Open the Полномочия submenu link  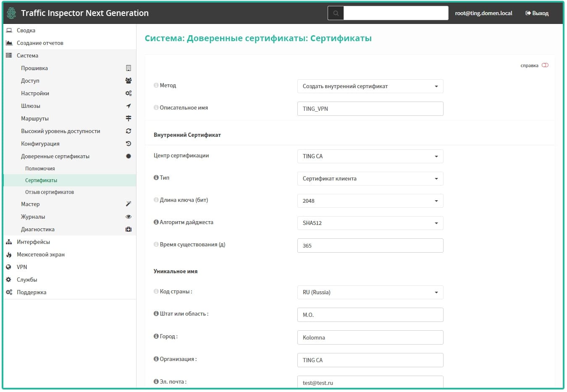point(40,169)
